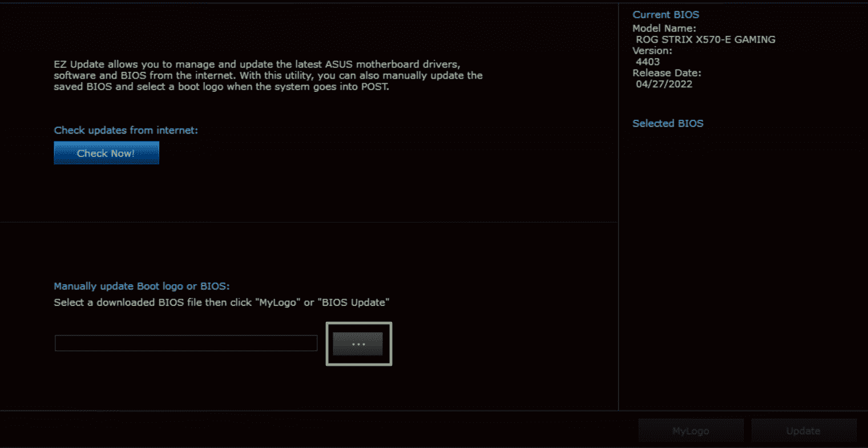868x448 pixels.
Task: Click the EZ Update description paragraph
Action: [x=268, y=75]
